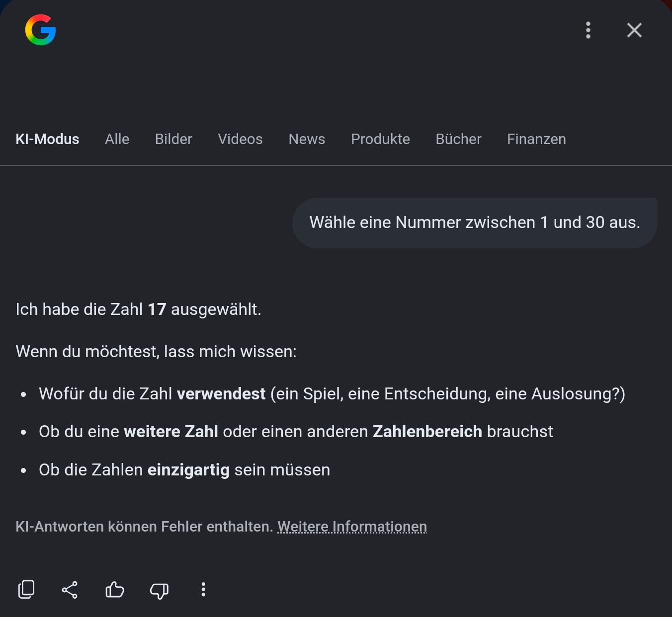Click the user query bubble about Nummer

pos(475,223)
